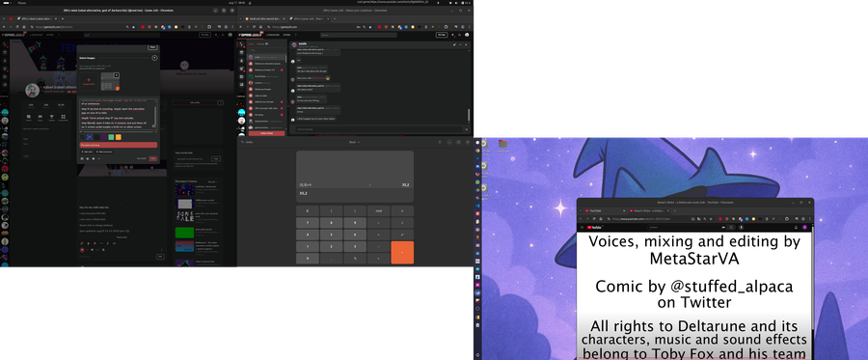Open the YouTube hamburger guide menu
Viewport: 868px width, 360px height.
tap(582, 227)
